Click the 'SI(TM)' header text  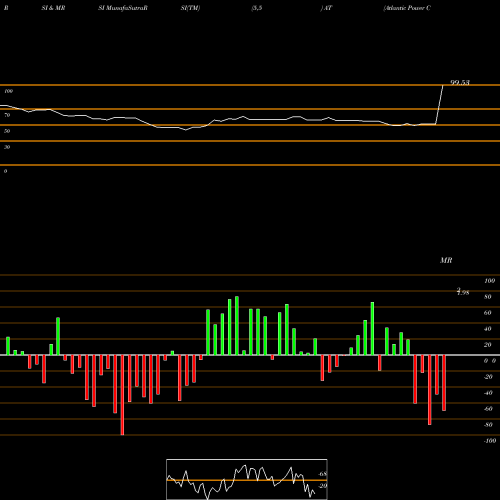click(x=190, y=8)
